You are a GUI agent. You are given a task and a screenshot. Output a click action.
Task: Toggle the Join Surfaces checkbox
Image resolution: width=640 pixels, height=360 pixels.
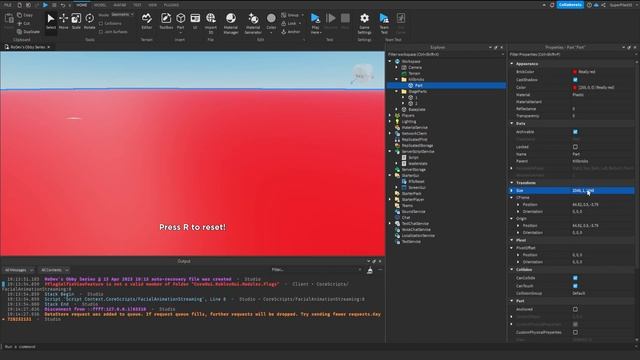pos(101,32)
